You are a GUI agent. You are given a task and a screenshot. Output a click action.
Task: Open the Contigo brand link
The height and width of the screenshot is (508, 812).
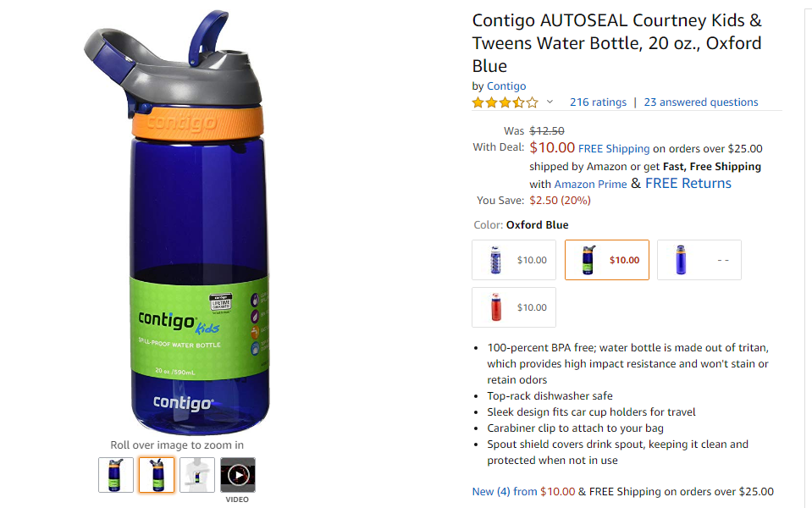pos(506,86)
